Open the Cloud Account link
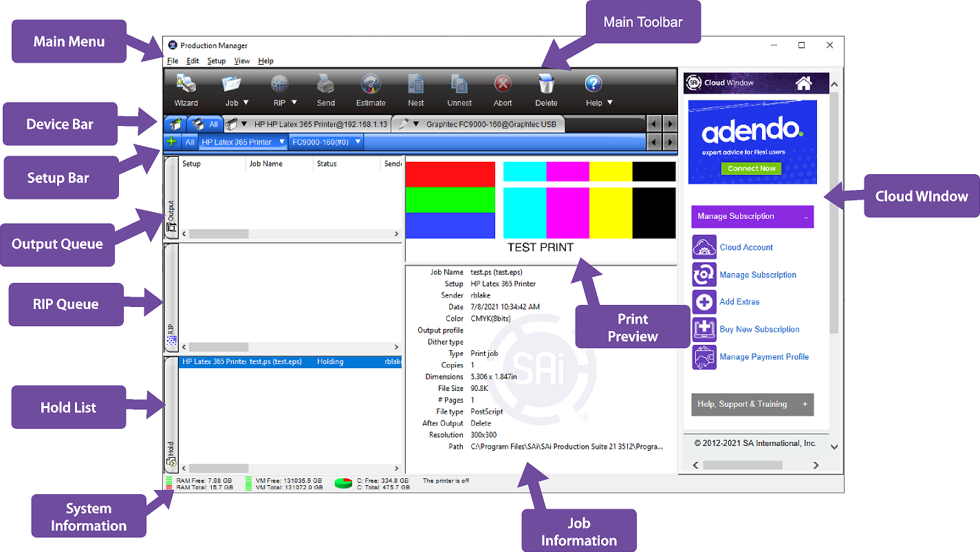The image size is (980, 552). tap(746, 247)
